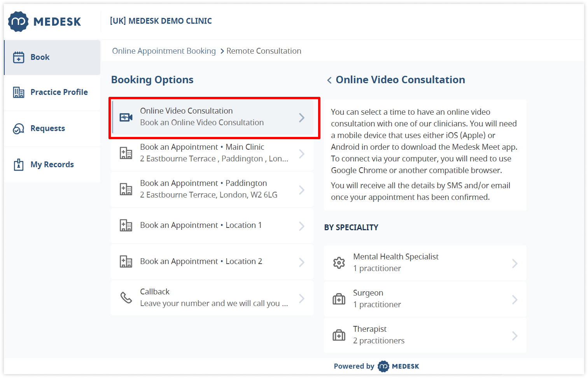Click the BY SPECIALITY label
This screenshot has width=588, height=378.
coord(351,227)
